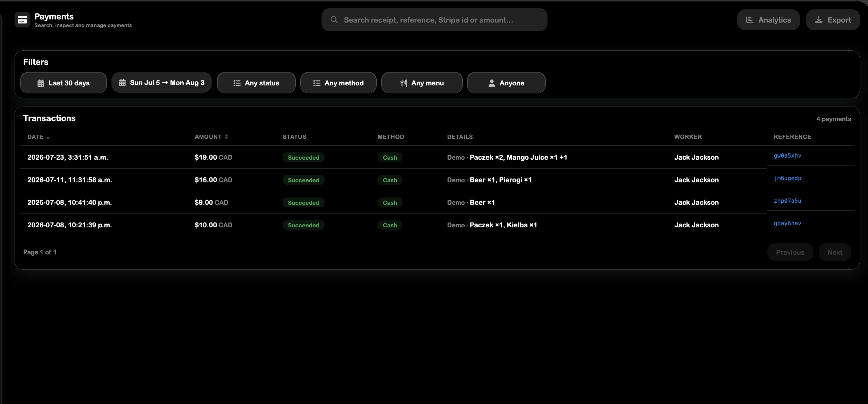This screenshot has height=404, width=868.
Task: Click the DATE column header
Action: tap(35, 137)
